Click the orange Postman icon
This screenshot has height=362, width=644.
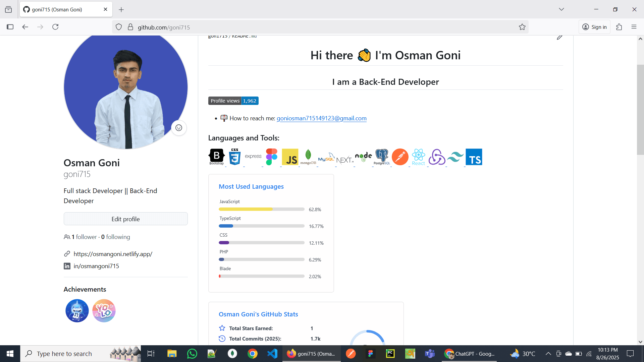400,157
